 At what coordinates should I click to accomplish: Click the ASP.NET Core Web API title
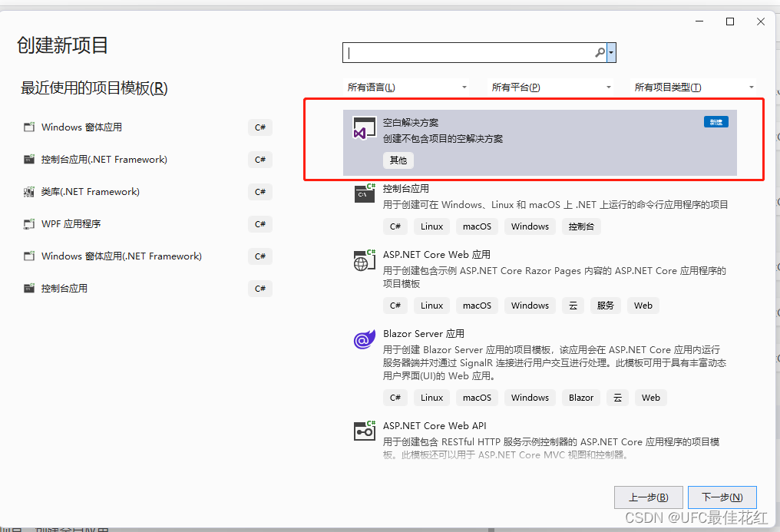435,425
